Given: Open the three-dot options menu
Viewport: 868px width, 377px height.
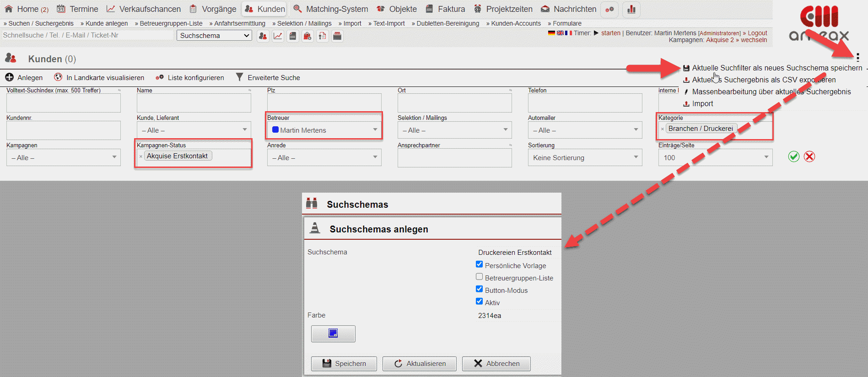Looking at the screenshot, I should (x=857, y=57).
